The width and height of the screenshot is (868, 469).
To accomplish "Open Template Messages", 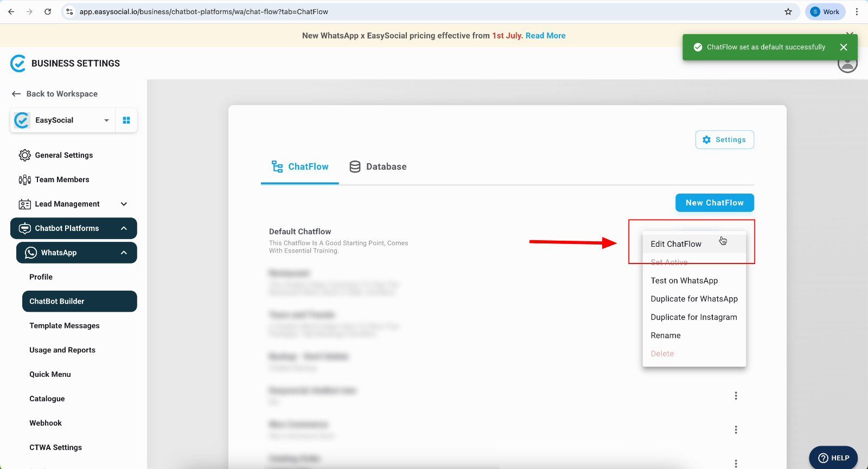I will coord(65,326).
